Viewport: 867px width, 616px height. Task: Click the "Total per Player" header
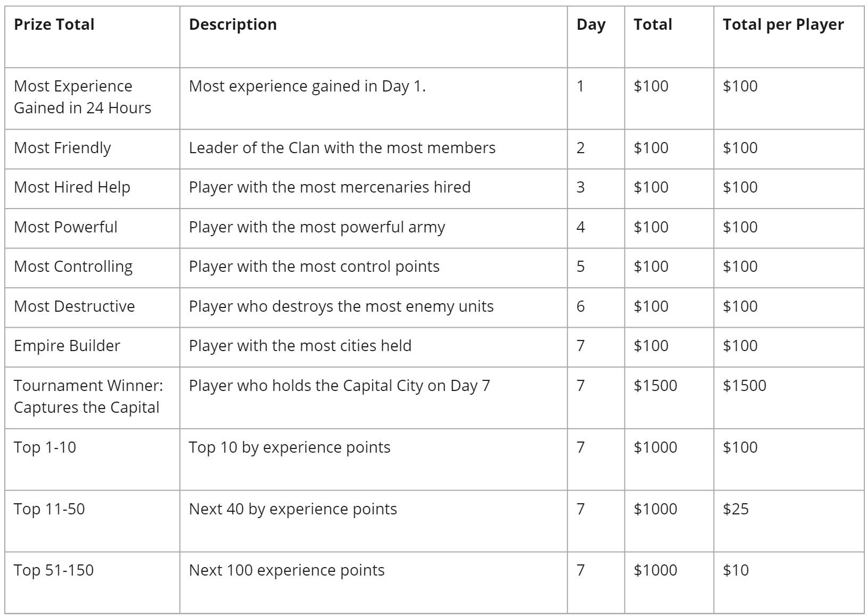click(783, 24)
